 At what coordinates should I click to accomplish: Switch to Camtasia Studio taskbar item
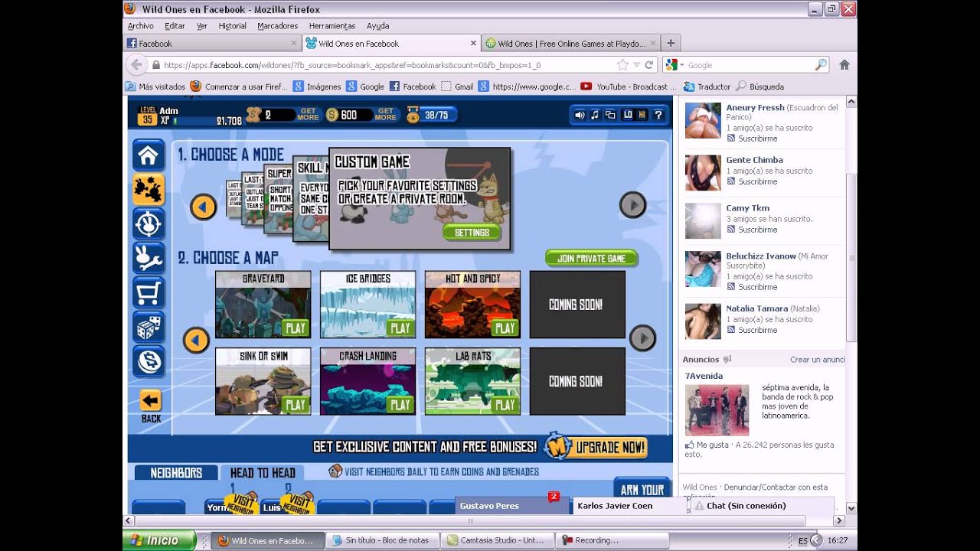[x=496, y=540]
